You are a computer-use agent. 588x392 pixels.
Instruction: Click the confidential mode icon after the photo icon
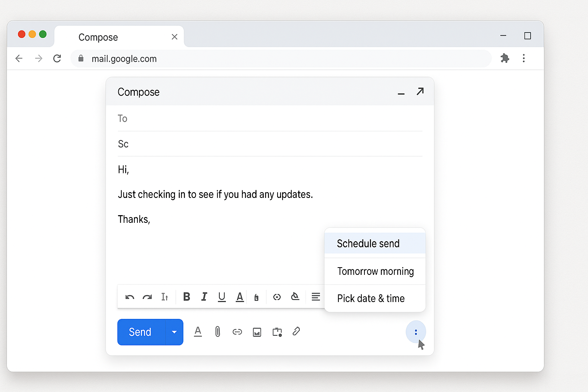click(277, 332)
